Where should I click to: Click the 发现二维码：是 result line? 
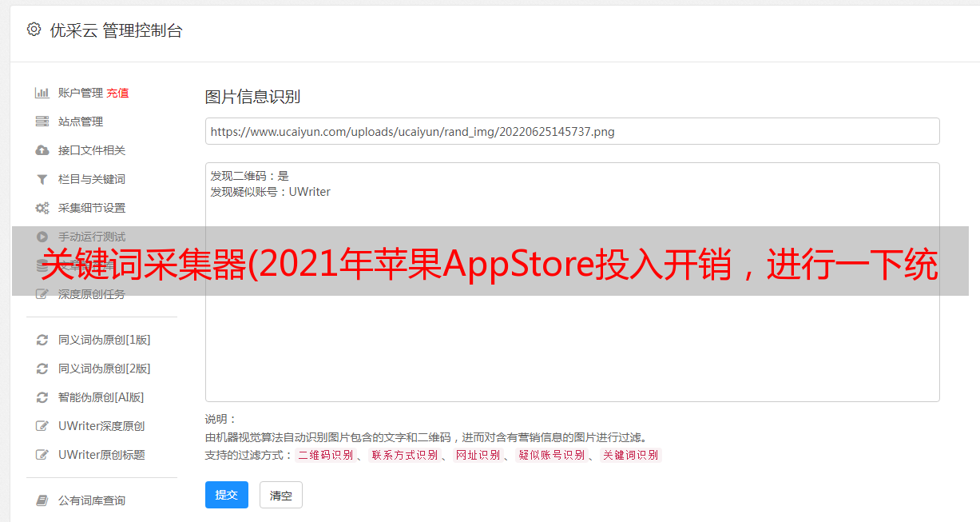[x=250, y=176]
